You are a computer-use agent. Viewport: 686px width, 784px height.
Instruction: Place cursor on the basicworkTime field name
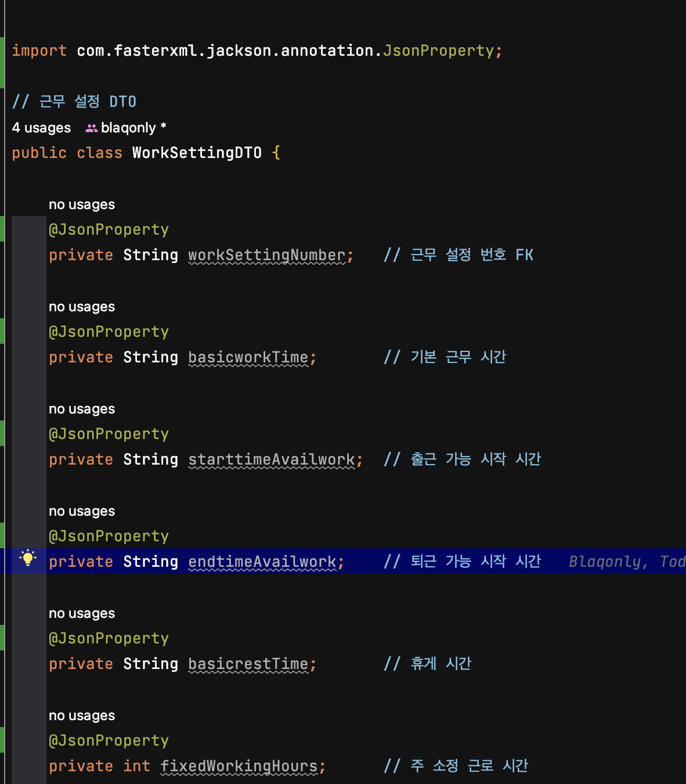(x=248, y=358)
